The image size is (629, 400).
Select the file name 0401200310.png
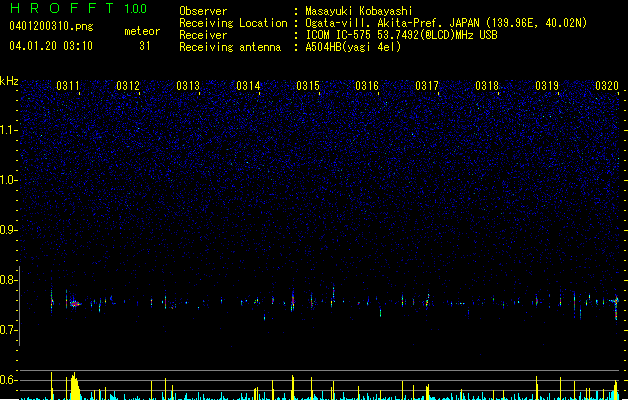coord(51,26)
